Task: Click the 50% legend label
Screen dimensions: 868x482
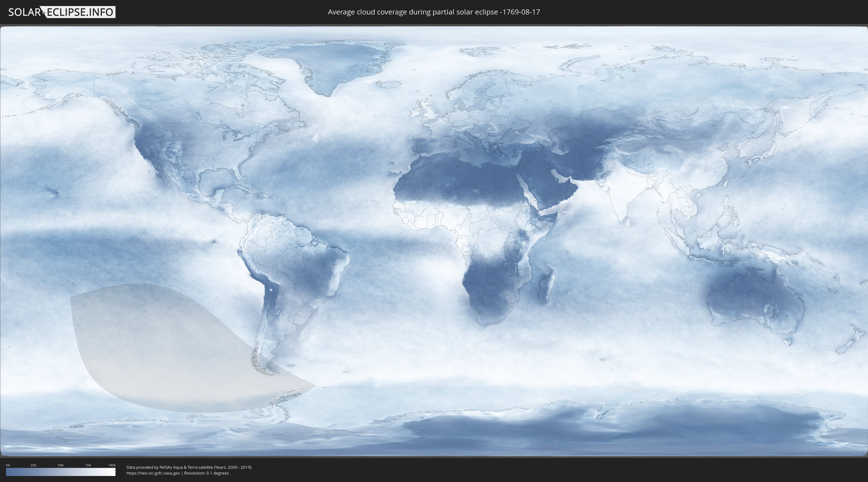Action: point(61,465)
